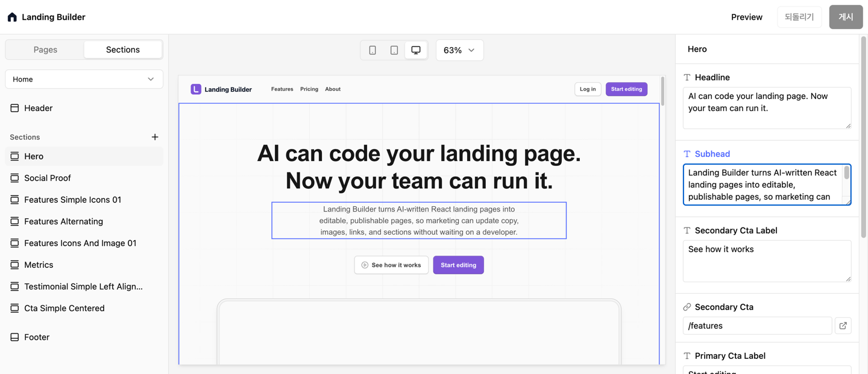Screen dimensions: 868x374
Task: Click the 게시 publish button
Action: (846, 17)
